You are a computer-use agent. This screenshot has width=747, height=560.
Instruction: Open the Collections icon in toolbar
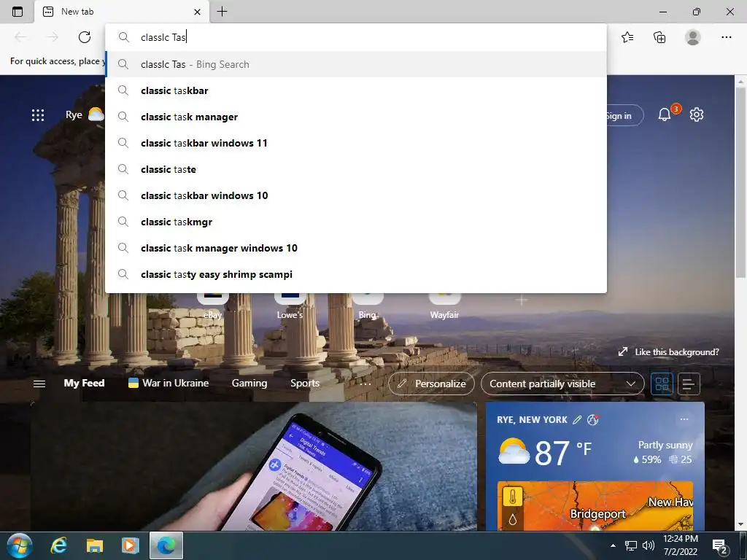coord(659,37)
